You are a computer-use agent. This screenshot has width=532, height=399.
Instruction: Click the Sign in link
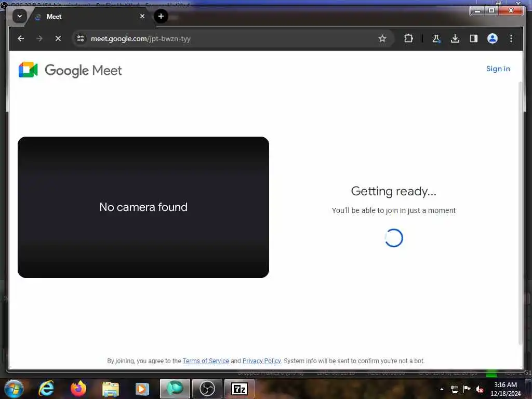498,69
